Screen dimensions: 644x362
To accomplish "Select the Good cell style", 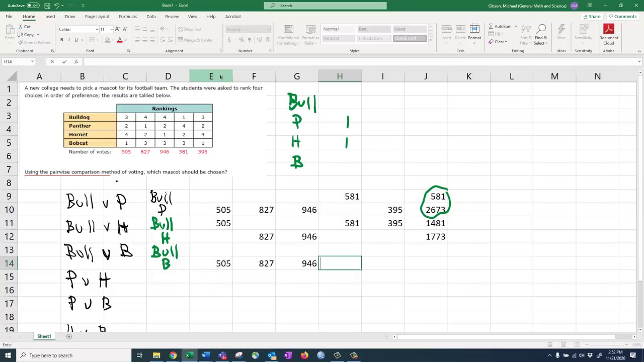I will [x=410, y=29].
